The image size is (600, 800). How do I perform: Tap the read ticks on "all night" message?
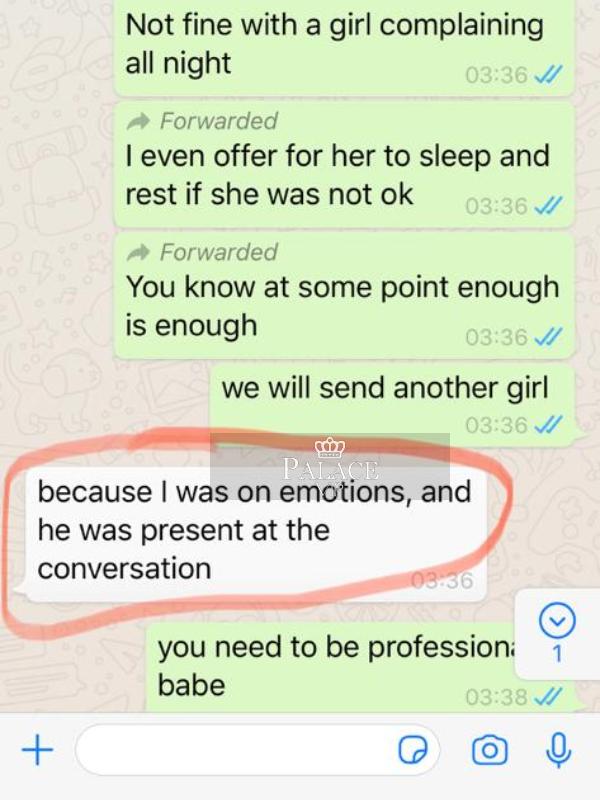[547, 76]
